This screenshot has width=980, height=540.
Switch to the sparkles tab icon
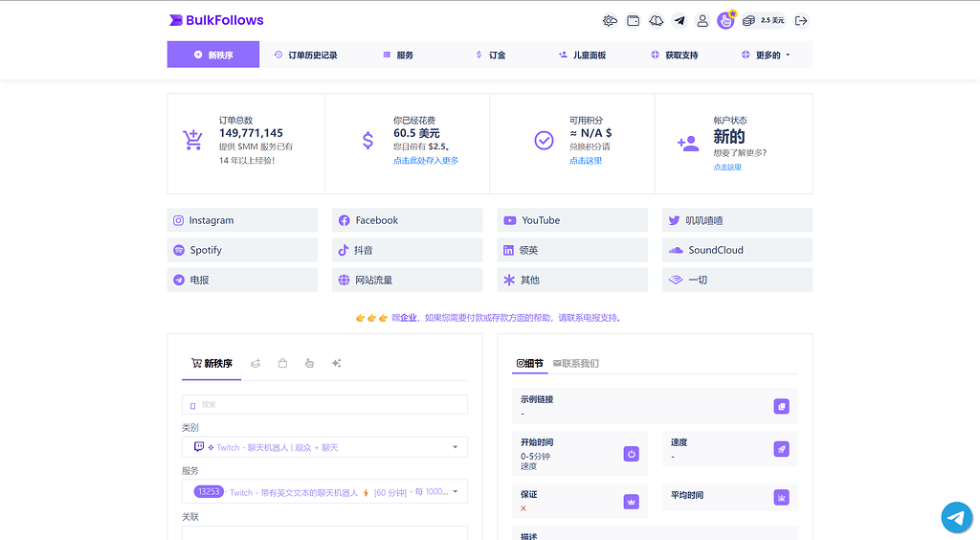(336, 363)
